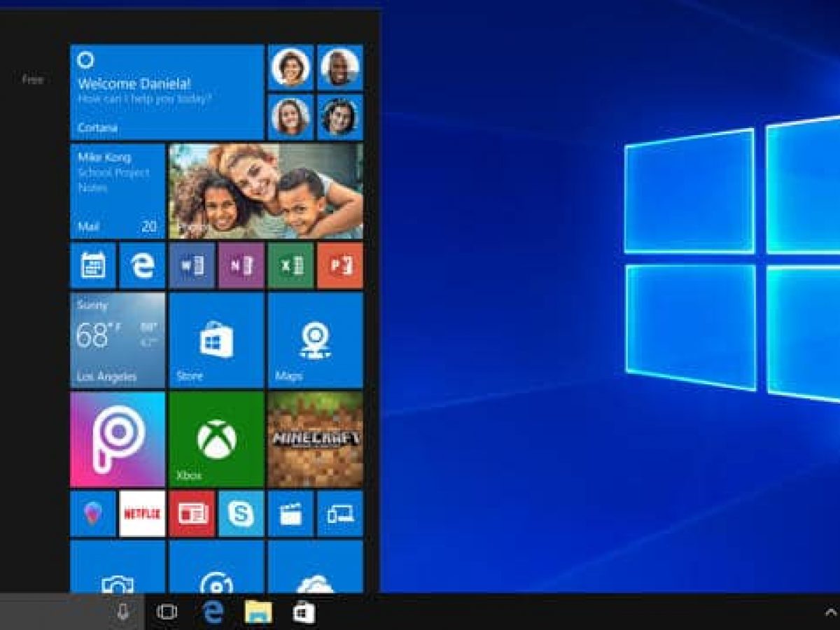The height and width of the screenshot is (630, 840).
Task: Click the 'Free' label in Start menu
Action: coord(32,80)
